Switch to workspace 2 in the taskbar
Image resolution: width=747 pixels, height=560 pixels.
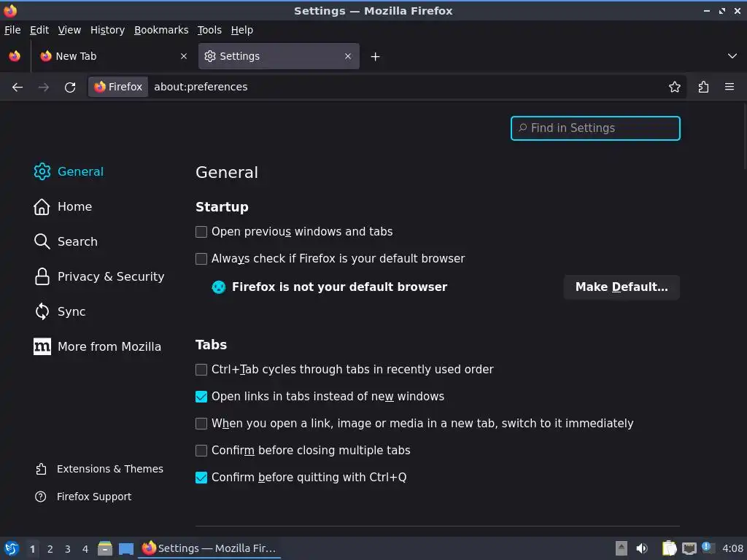click(x=50, y=549)
